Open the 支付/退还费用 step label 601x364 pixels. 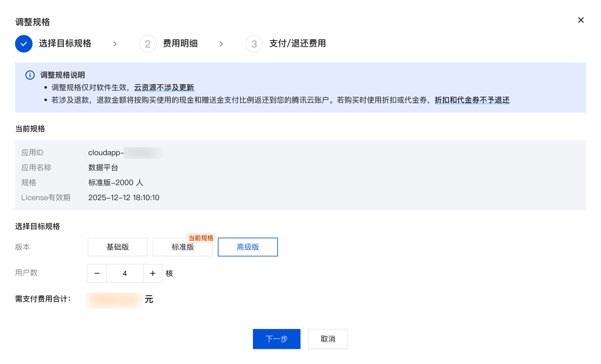297,43
